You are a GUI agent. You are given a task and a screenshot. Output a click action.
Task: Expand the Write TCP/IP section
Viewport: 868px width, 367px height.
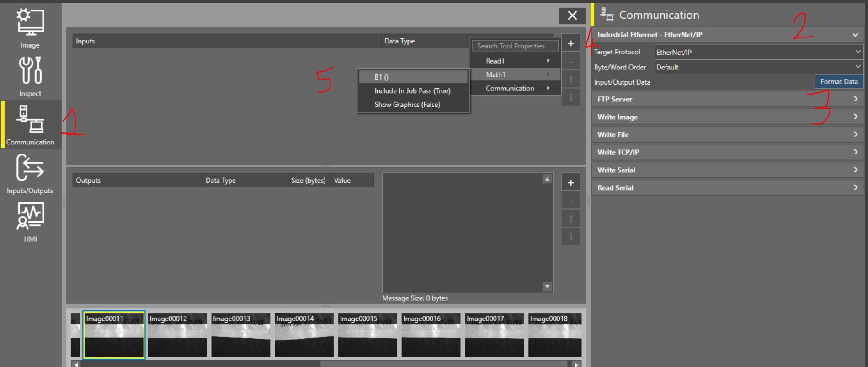[727, 152]
